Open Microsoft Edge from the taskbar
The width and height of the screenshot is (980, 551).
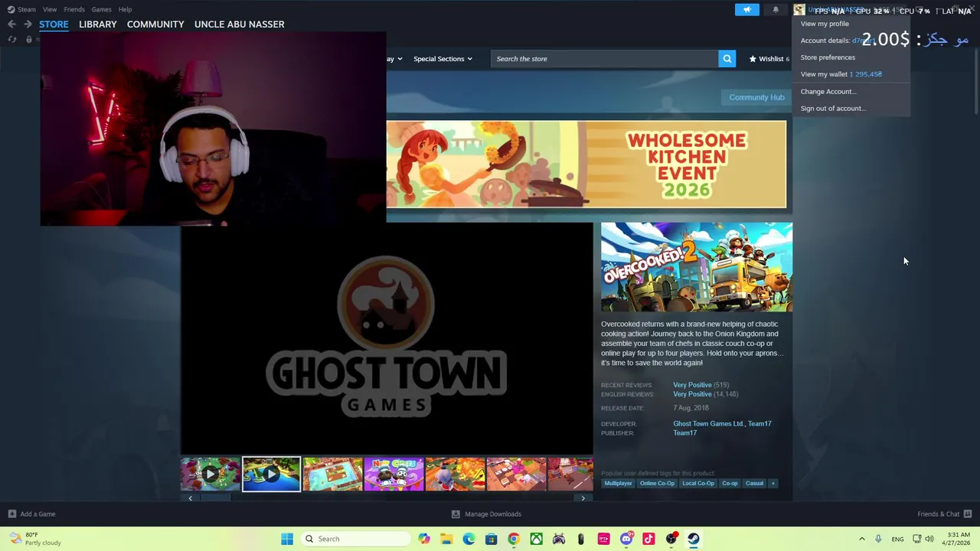[469, 539]
